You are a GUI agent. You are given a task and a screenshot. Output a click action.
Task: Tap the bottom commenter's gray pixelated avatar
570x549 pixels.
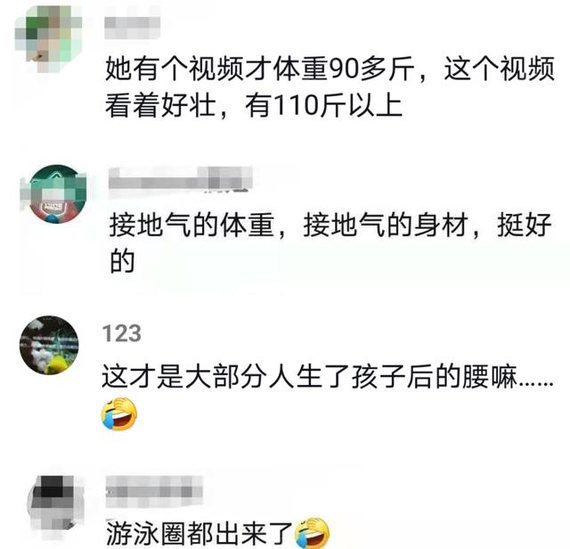[55, 507]
